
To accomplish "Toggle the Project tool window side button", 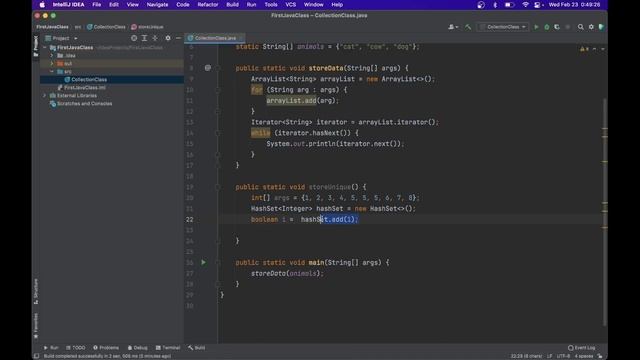I will click(36, 46).
